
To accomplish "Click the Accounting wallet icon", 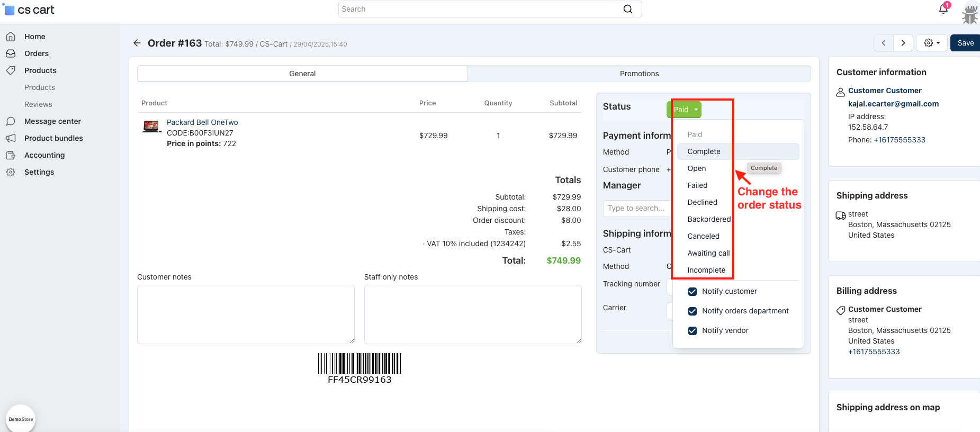I will coord(11,155).
